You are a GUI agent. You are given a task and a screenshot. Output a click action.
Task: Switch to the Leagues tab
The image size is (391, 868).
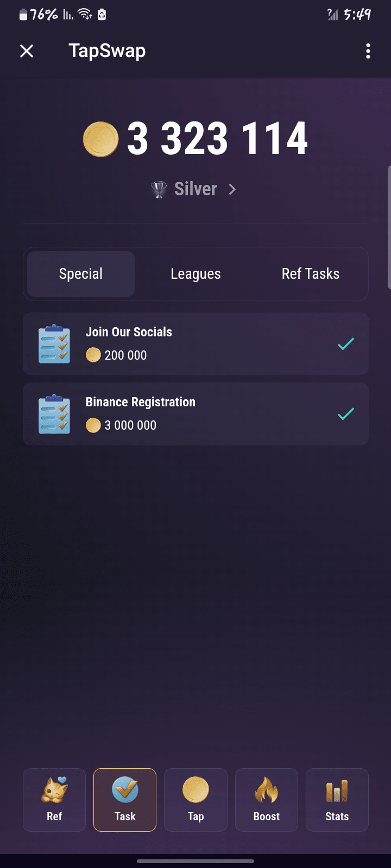point(195,274)
